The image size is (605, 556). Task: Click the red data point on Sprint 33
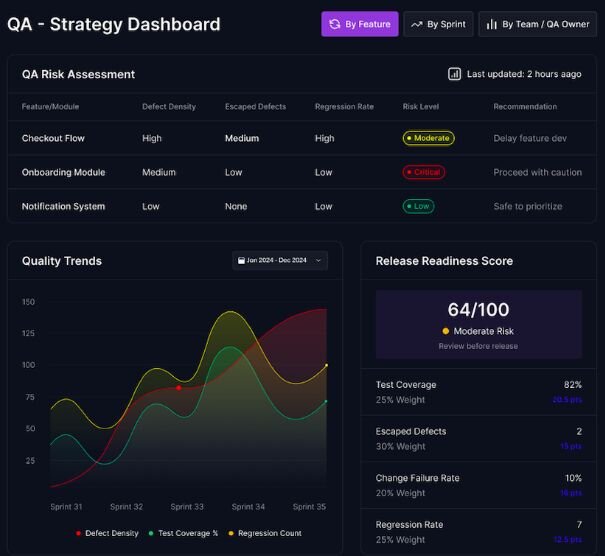[179, 387]
